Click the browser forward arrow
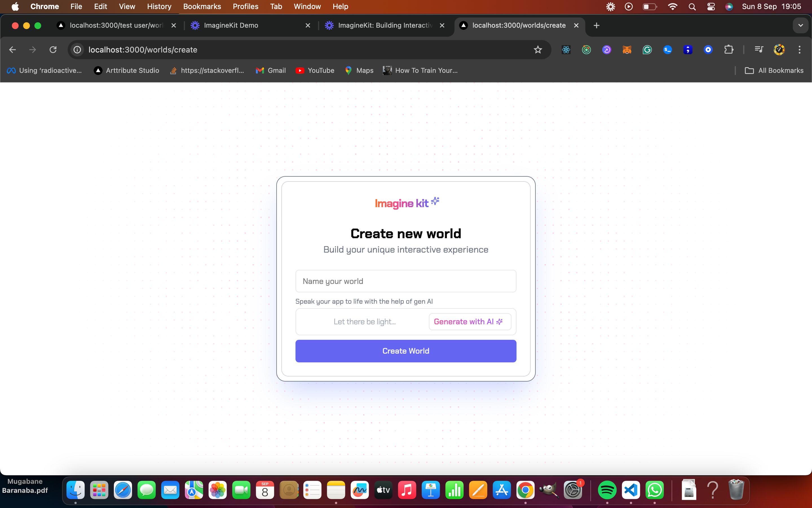 coord(32,50)
